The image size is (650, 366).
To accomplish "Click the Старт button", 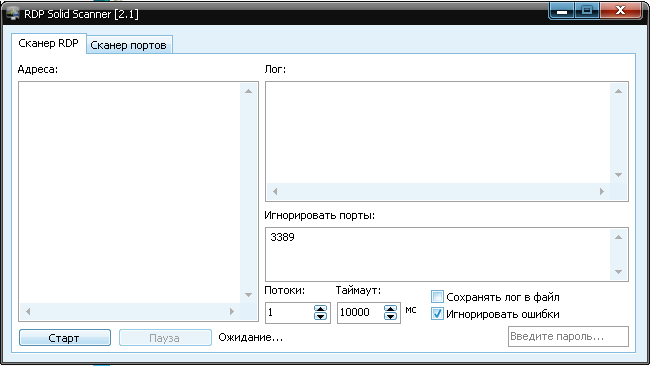I will 65,338.
